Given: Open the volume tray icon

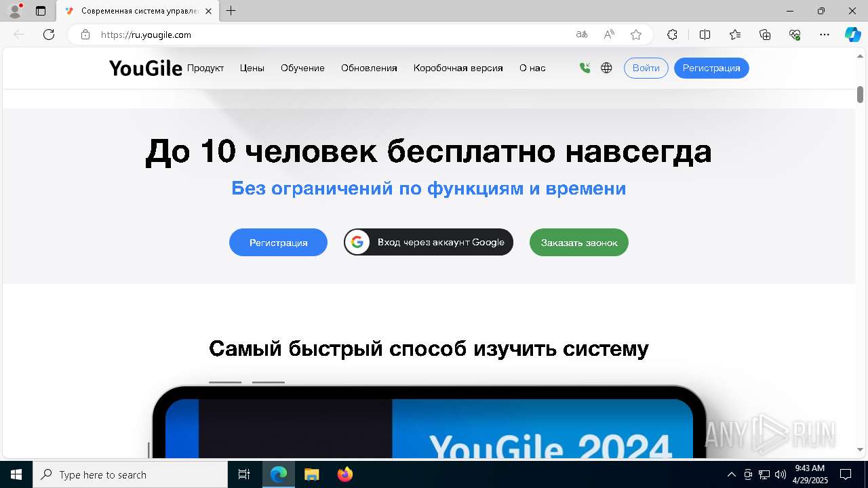Looking at the screenshot, I should coord(781,474).
